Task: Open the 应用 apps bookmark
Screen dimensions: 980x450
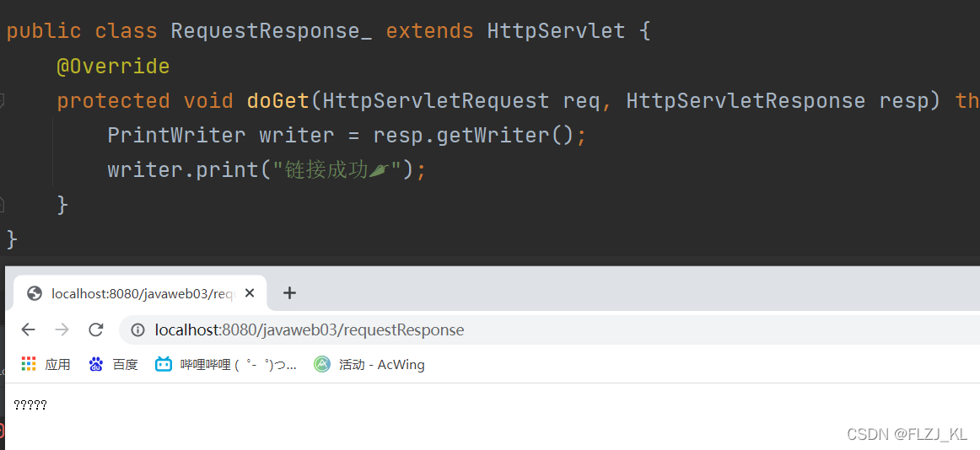Action: pyautogui.click(x=46, y=364)
